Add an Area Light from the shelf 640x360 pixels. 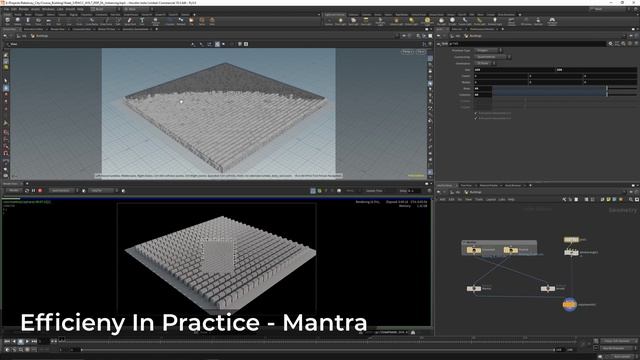(x=366, y=21)
